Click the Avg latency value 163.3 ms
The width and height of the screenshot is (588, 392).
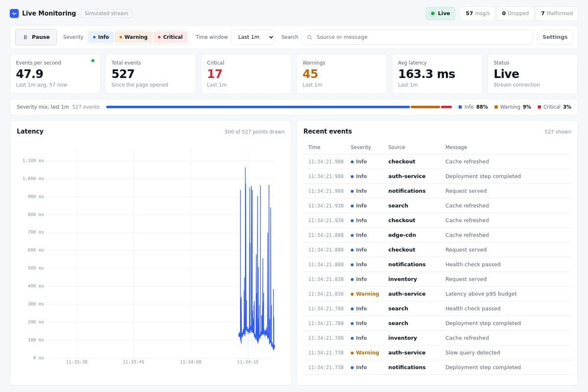426,73
